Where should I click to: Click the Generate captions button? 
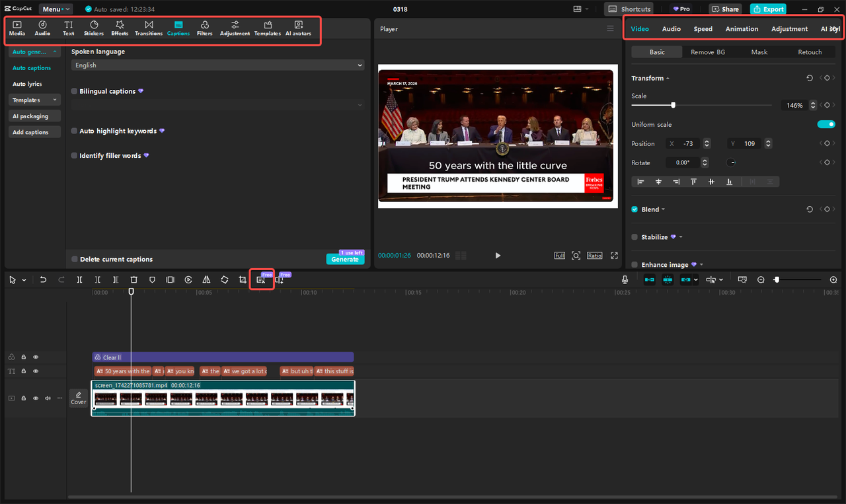(x=345, y=260)
